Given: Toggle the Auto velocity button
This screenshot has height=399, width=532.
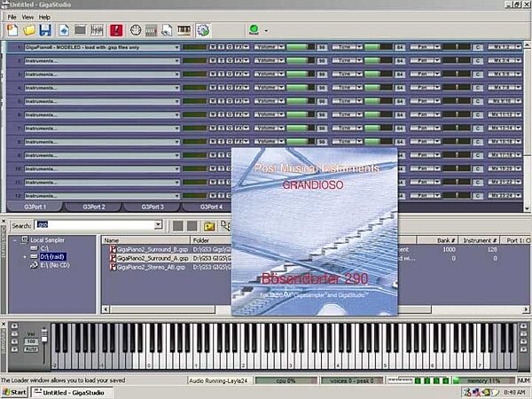Looking at the screenshot, I should point(31,349).
